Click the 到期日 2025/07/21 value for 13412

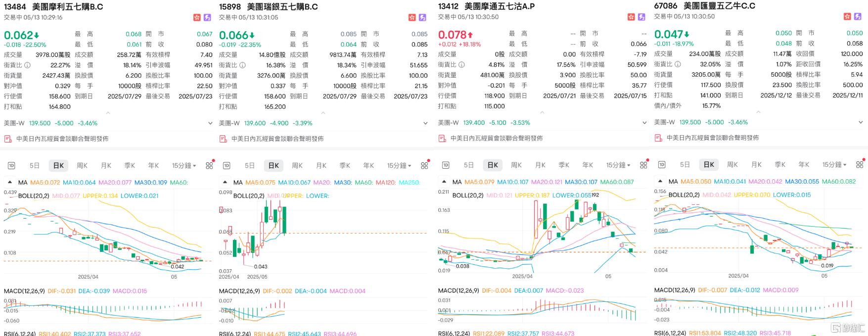[559, 96]
